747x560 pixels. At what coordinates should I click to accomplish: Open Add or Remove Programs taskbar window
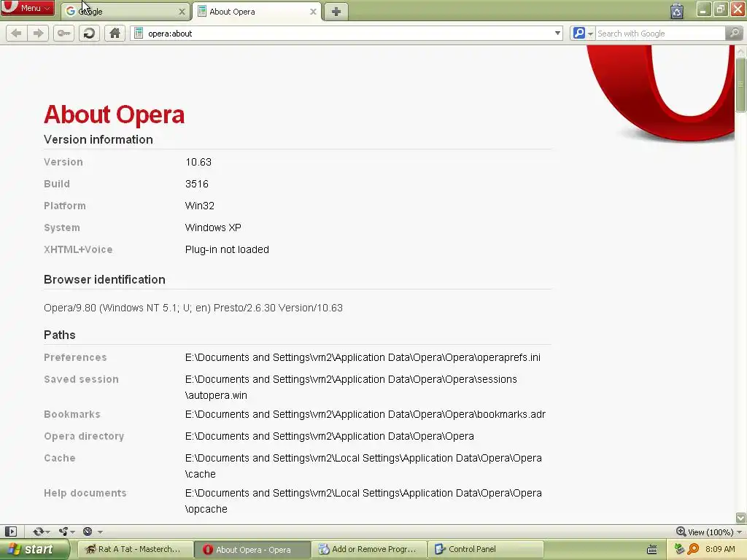(x=369, y=550)
